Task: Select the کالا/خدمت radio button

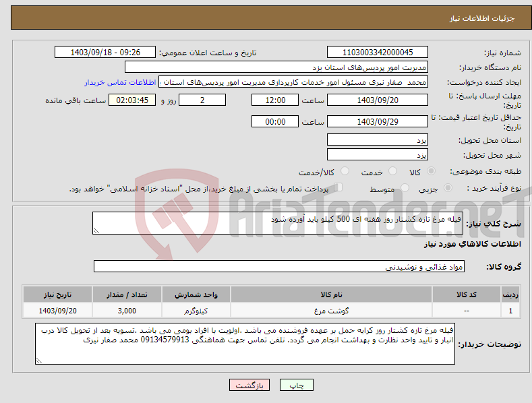Action: (x=345, y=171)
